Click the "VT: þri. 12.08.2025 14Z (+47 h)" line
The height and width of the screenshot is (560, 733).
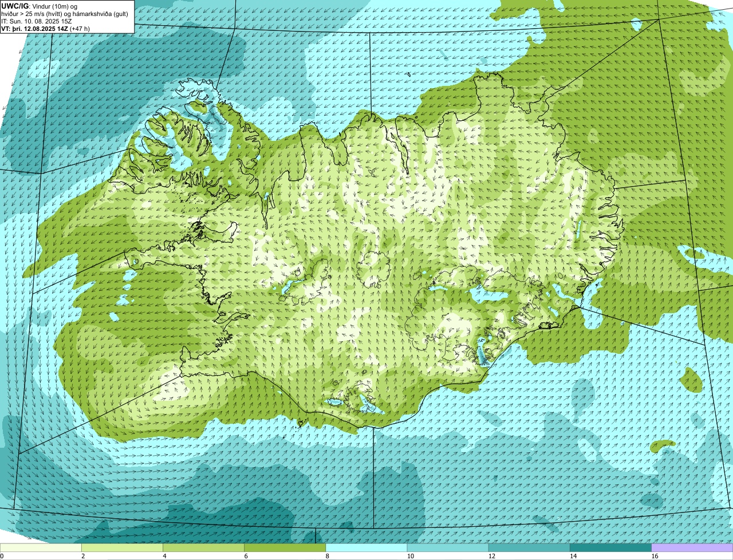46,29
